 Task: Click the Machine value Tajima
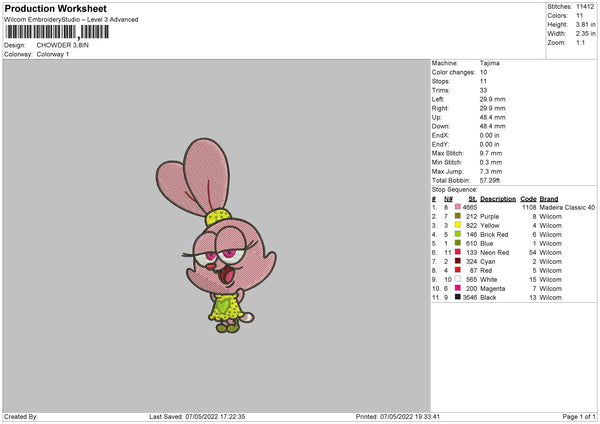489,63
